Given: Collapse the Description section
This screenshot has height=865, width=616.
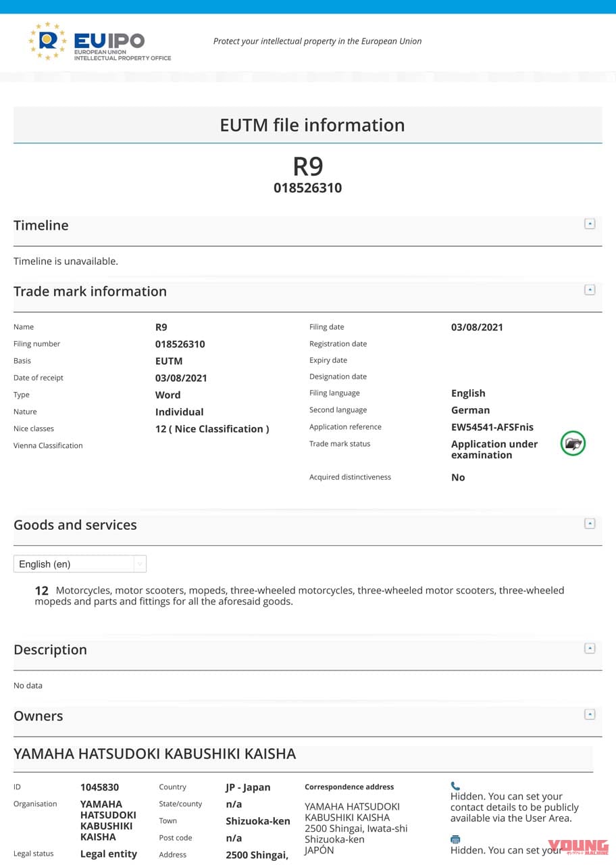Looking at the screenshot, I should tap(590, 648).
